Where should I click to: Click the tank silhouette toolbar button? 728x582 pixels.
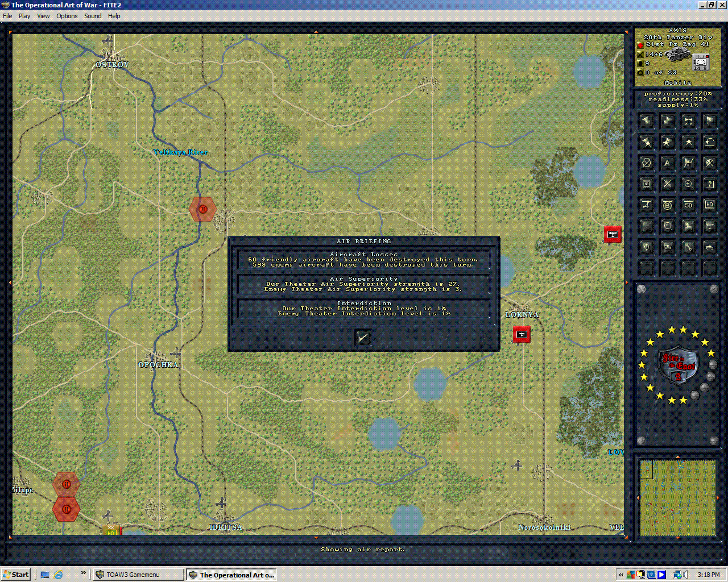(710, 247)
